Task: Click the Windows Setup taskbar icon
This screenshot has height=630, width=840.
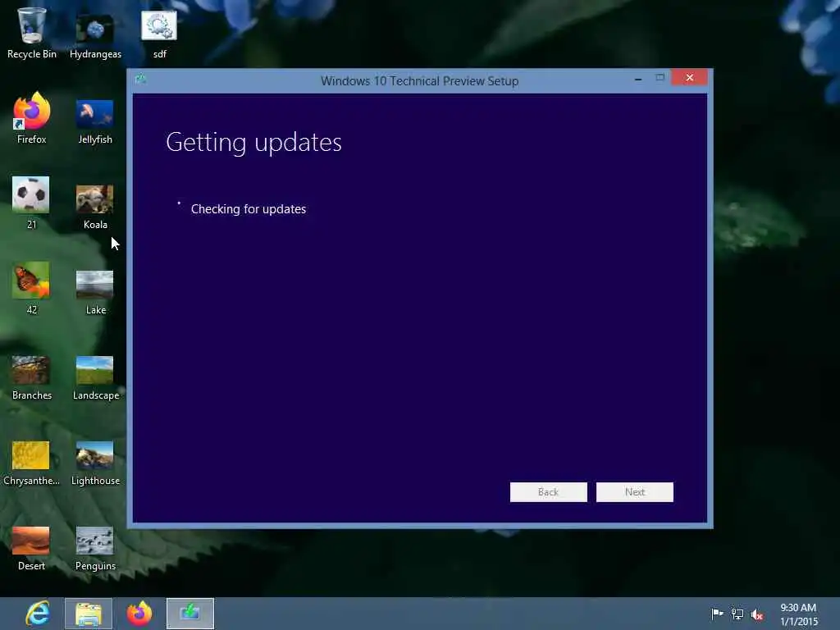Action: (190, 614)
